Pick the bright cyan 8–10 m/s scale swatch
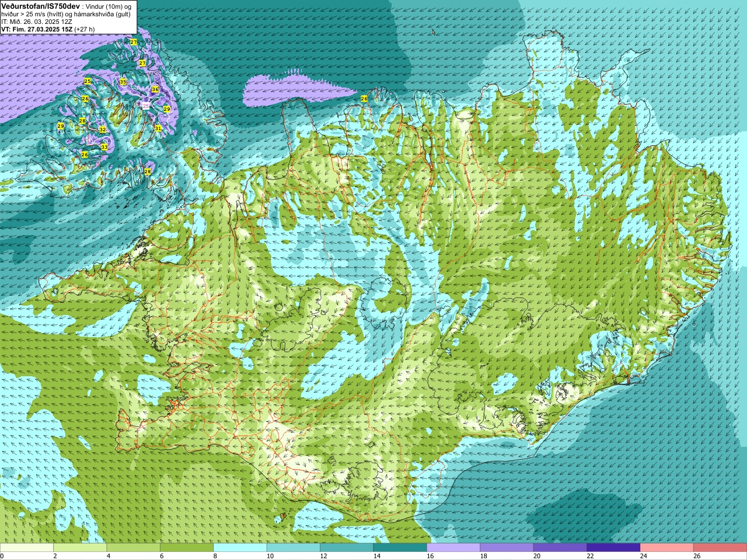747x560 pixels. [x=240, y=548]
